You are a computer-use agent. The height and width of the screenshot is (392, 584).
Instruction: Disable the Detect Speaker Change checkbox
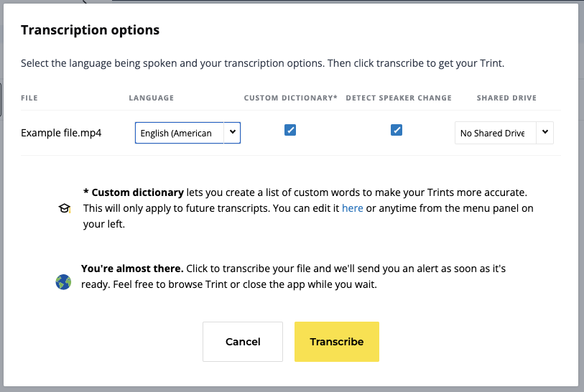tap(397, 130)
